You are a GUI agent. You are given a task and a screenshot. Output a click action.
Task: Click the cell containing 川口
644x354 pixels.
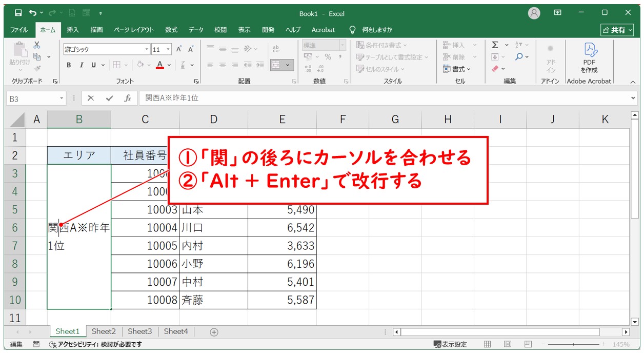[213, 228]
